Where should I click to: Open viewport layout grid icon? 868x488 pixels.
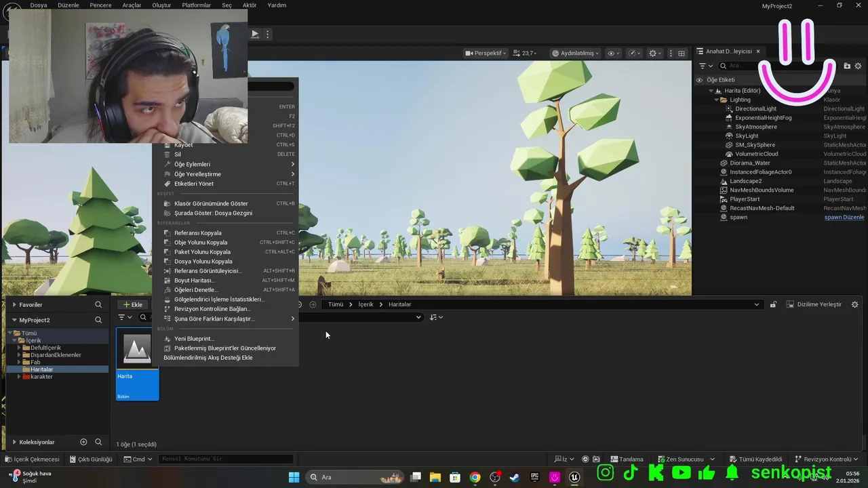(682, 53)
